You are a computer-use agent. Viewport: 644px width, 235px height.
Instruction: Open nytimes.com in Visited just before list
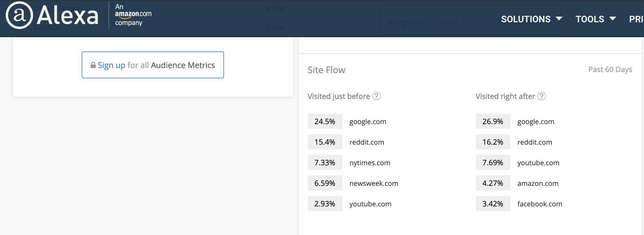pyautogui.click(x=370, y=163)
